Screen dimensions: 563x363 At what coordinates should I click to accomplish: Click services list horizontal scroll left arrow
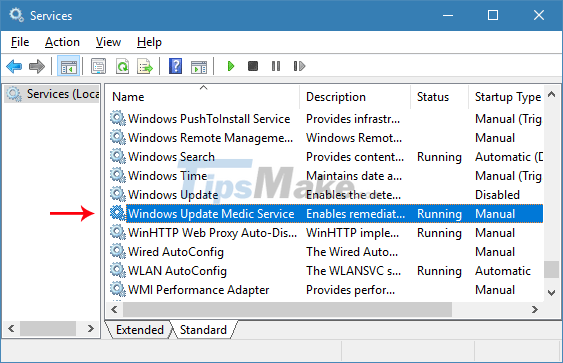click(x=115, y=309)
